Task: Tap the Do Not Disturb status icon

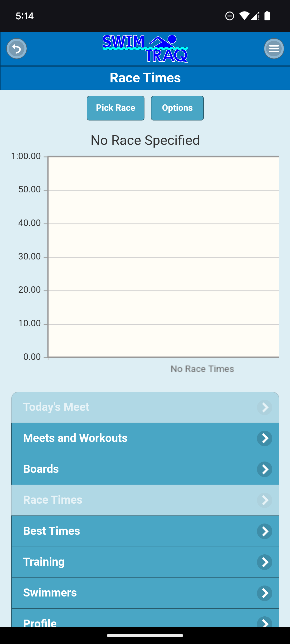Action: (230, 16)
